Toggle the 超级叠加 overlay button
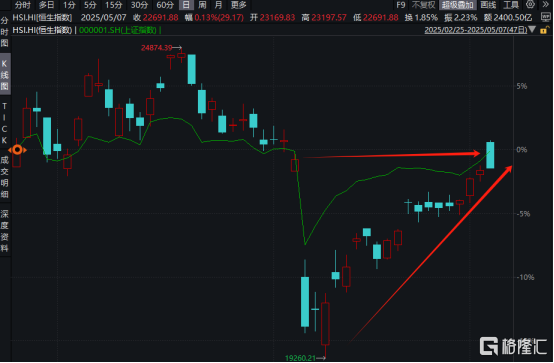 (x=458, y=5)
